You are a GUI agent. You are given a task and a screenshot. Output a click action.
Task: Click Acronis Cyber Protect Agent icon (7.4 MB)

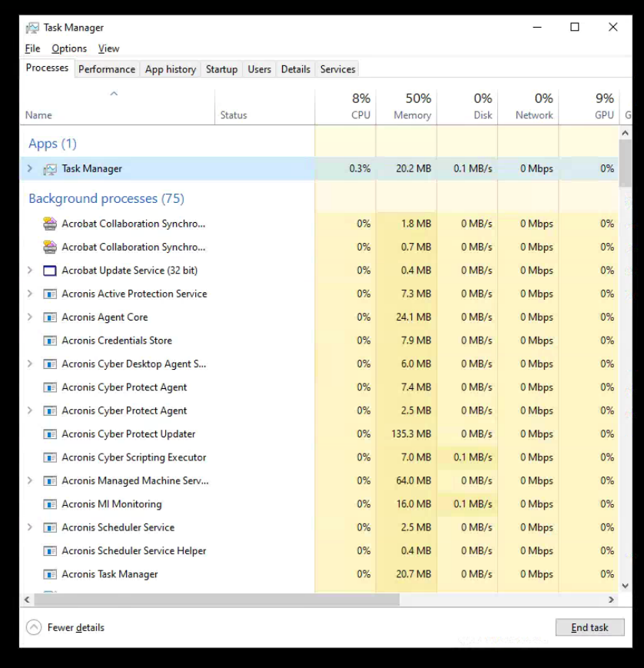coord(50,387)
